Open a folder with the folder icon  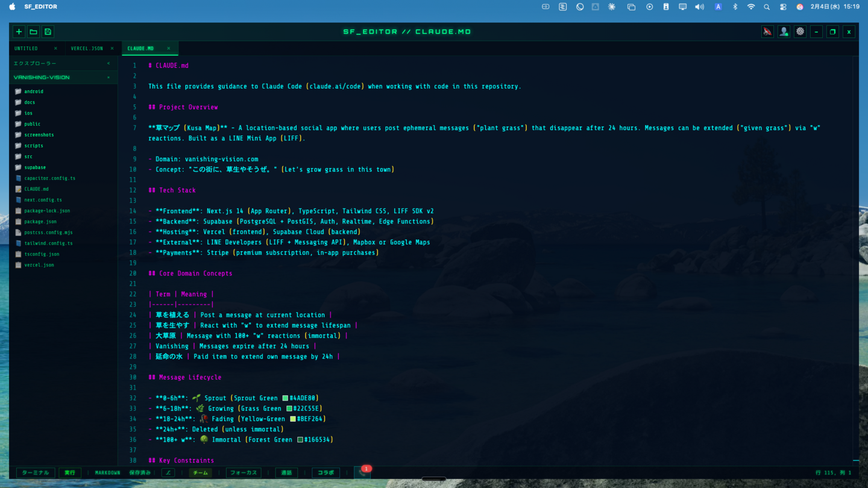point(33,32)
